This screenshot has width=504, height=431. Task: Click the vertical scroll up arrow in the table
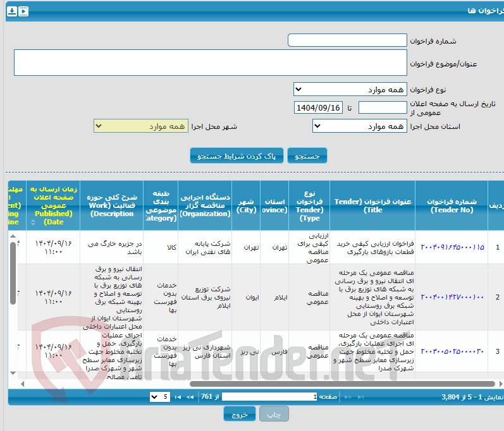[13, 236]
